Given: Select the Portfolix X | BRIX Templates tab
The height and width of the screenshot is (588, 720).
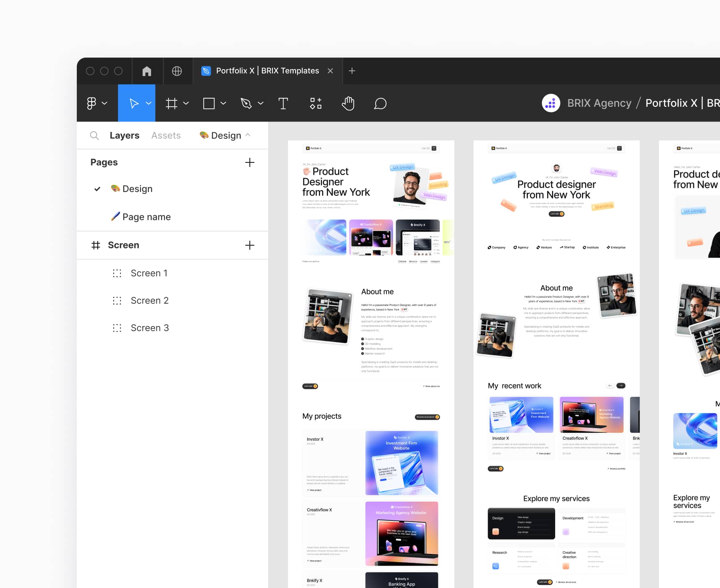Looking at the screenshot, I should (x=267, y=71).
